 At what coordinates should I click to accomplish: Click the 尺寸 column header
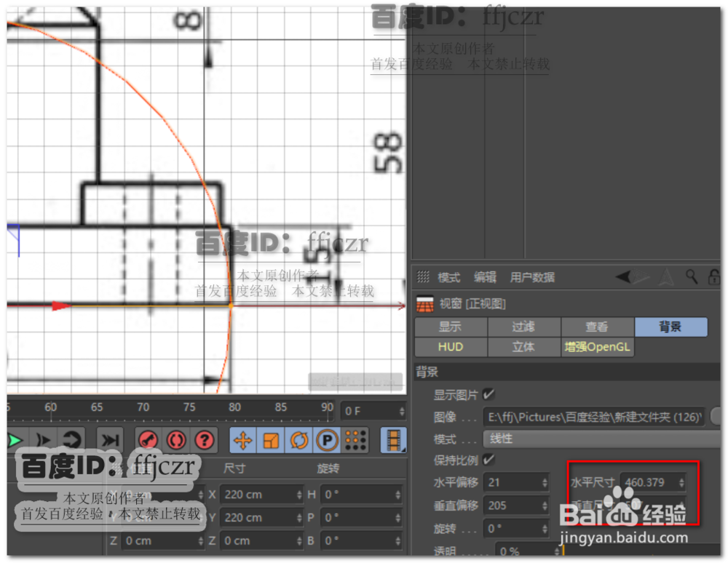pos(234,468)
